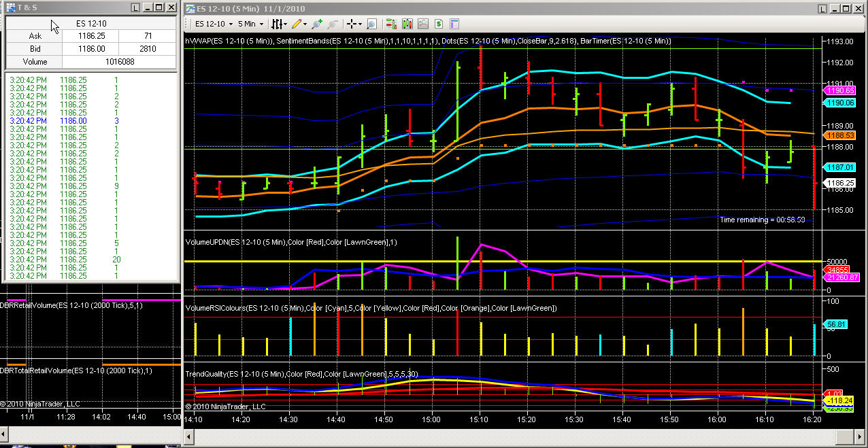
Task: Click the Bid size 2810 cell
Action: point(148,49)
